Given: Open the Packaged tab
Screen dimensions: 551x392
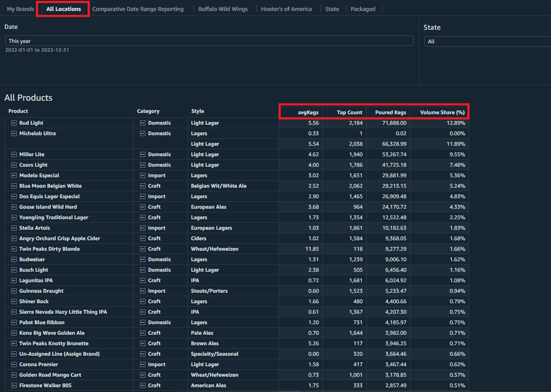Looking at the screenshot, I should pyautogui.click(x=363, y=9).
